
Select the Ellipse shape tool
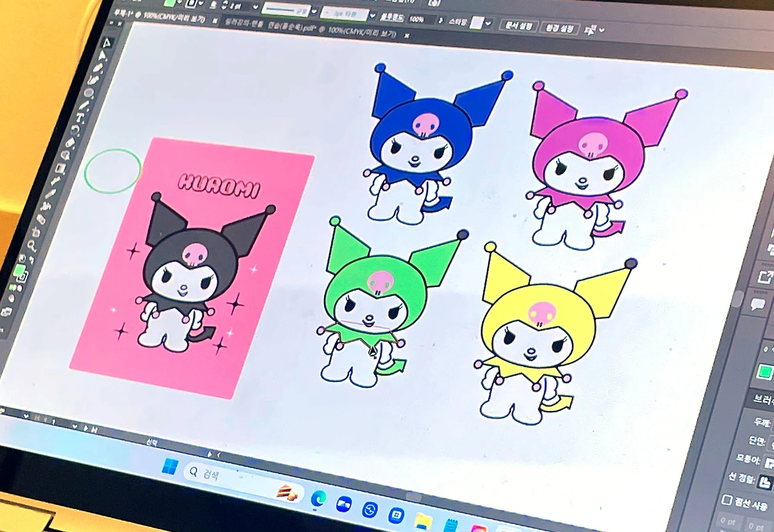point(89,92)
